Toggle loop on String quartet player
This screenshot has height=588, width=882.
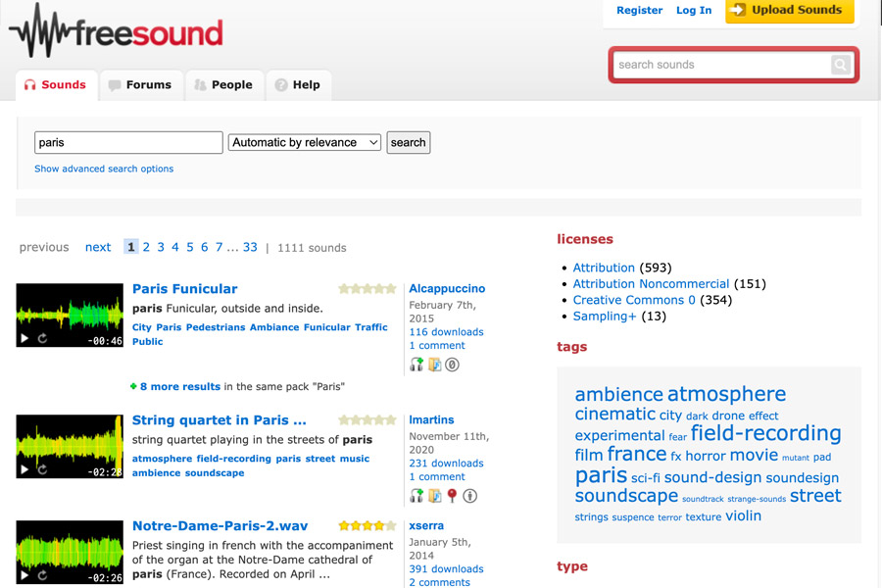point(42,469)
